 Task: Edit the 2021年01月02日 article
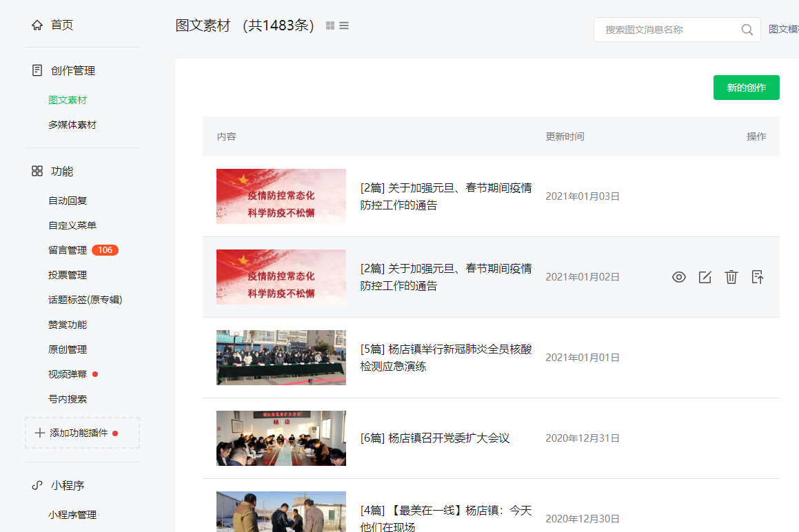click(x=705, y=277)
